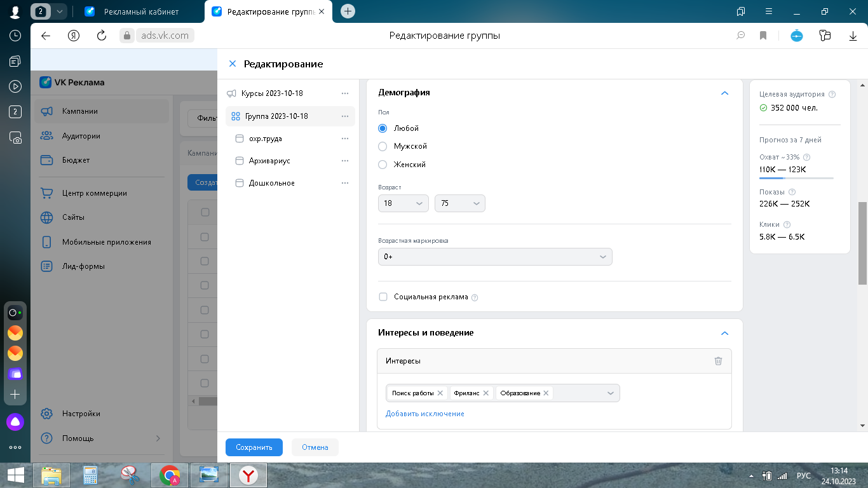Enable Социальная реклама checkbox
868x488 pixels.
coord(383,297)
